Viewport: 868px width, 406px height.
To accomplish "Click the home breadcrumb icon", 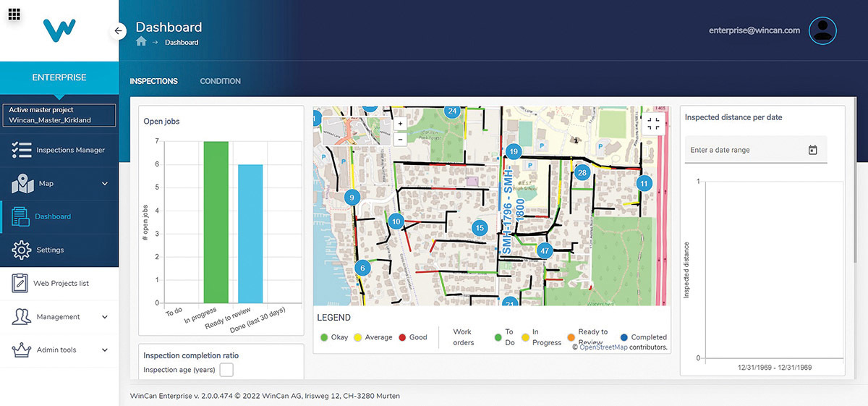I will [x=141, y=42].
